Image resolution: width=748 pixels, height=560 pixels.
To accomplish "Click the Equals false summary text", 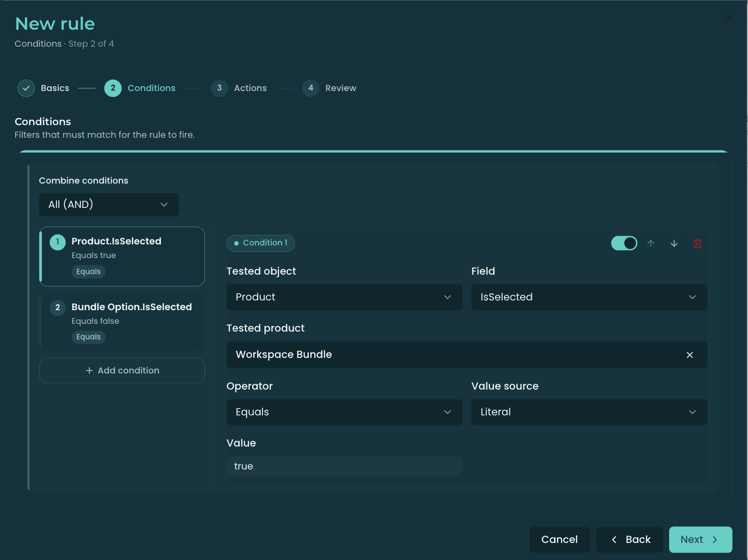I will (x=95, y=321).
